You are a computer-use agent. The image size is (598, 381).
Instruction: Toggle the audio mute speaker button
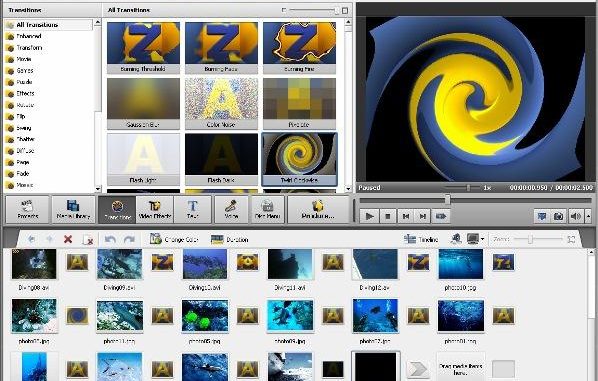[575, 216]
